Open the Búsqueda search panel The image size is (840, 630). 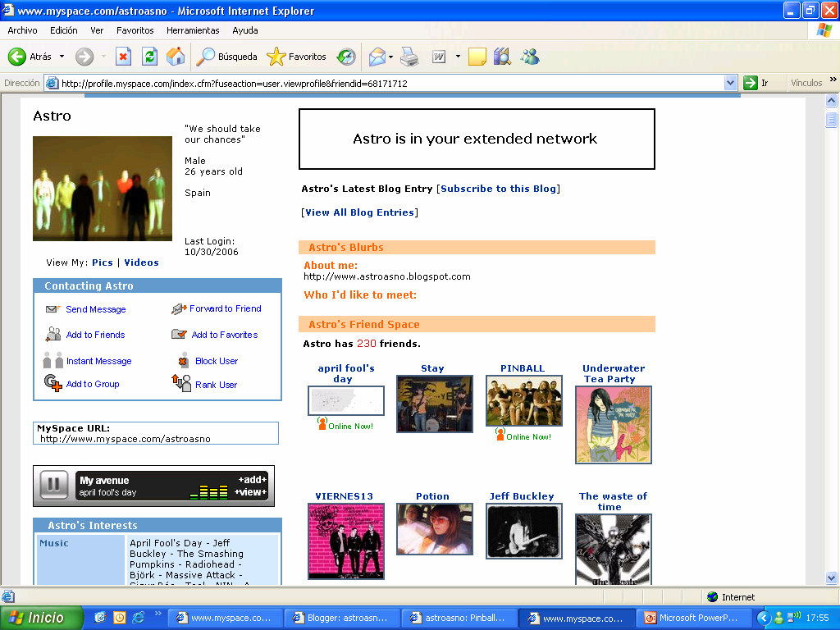[226, 57]
